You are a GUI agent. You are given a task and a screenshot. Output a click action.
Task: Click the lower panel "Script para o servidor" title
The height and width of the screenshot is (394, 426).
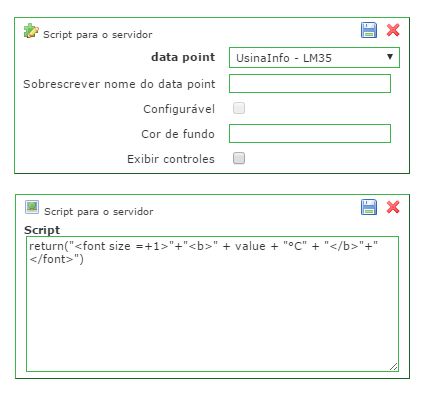click(99, 211)
